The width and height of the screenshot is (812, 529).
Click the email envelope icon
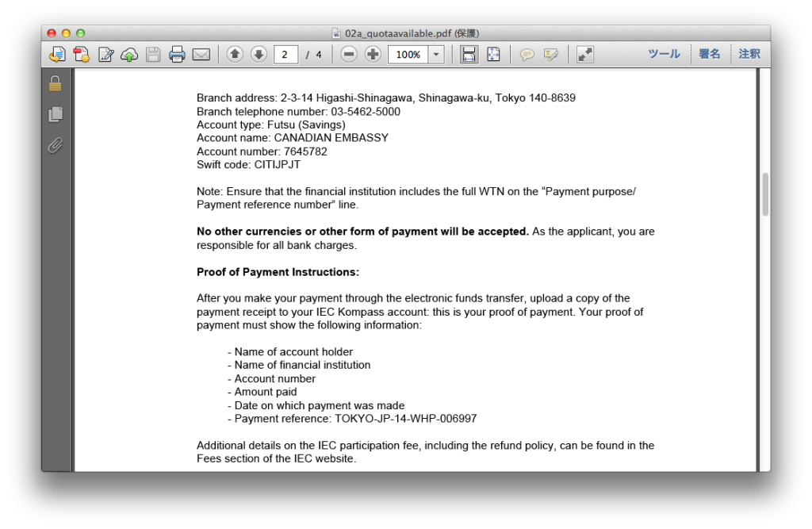coord(201,55)
